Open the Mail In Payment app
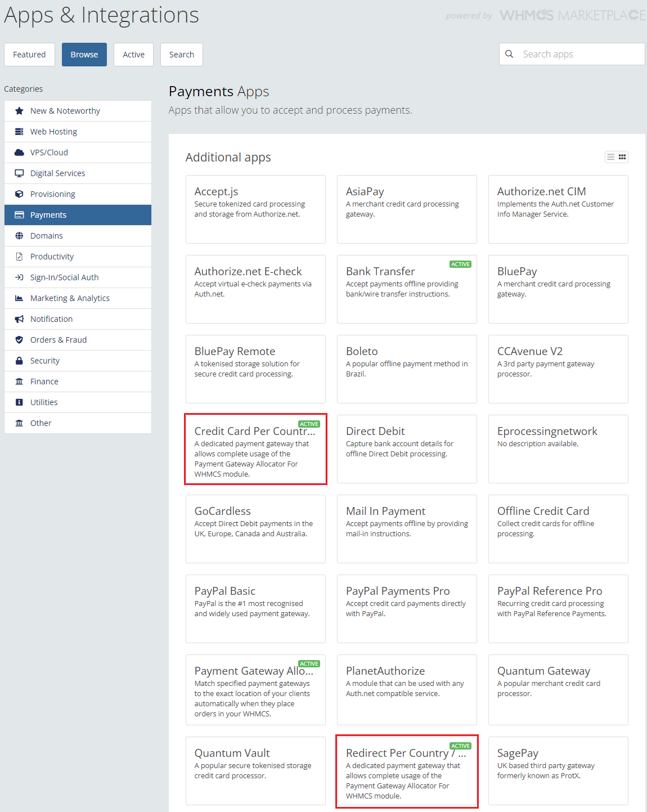647x812 pixels. (407, 529)
